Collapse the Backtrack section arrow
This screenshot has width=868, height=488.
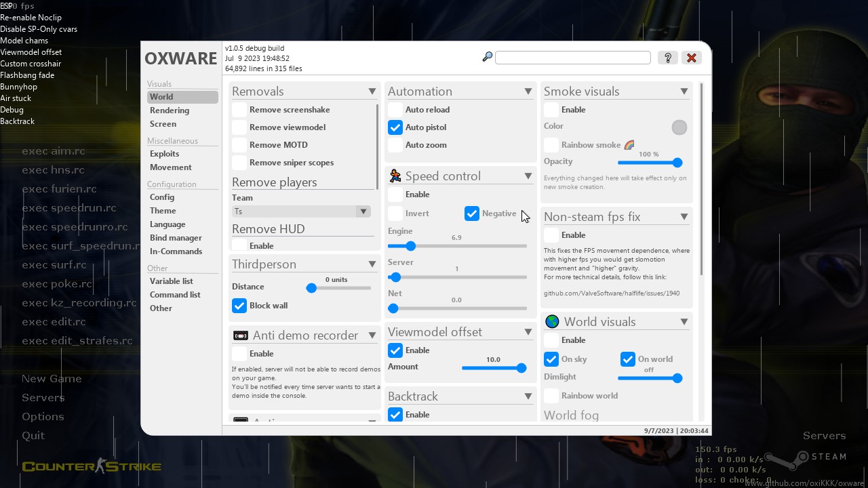point(528,396)
